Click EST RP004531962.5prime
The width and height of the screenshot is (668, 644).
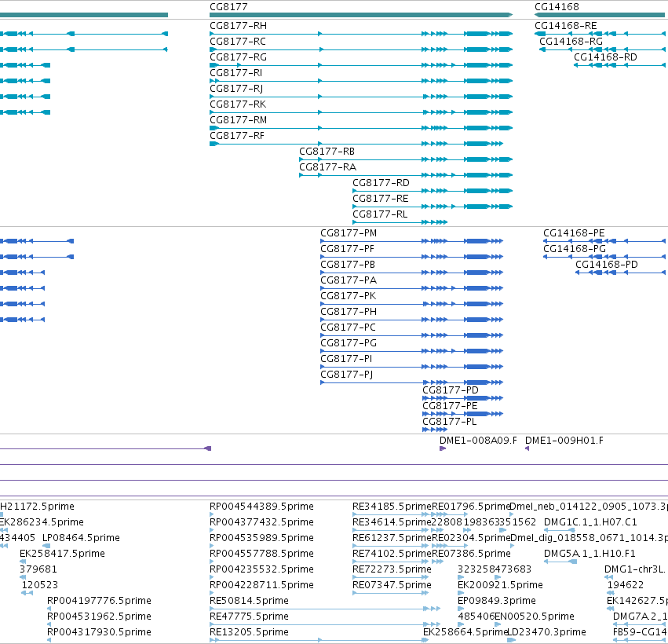click(99, 617)
